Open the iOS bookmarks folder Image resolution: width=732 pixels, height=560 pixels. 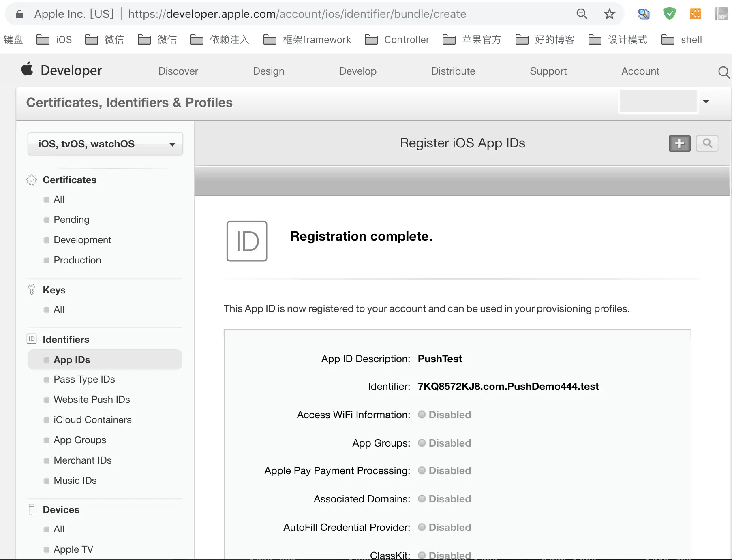coord(54,40)
